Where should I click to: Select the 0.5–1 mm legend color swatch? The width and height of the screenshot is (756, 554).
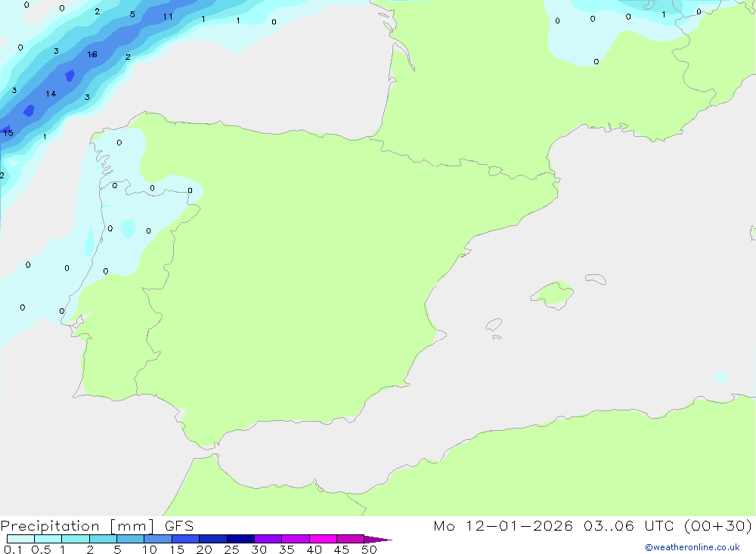[48, 539]
